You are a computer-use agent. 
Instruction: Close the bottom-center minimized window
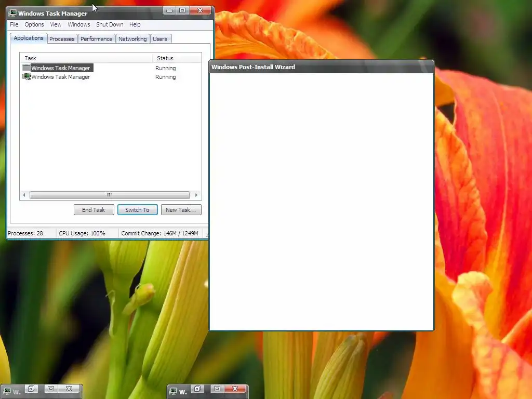pos(235,389)
